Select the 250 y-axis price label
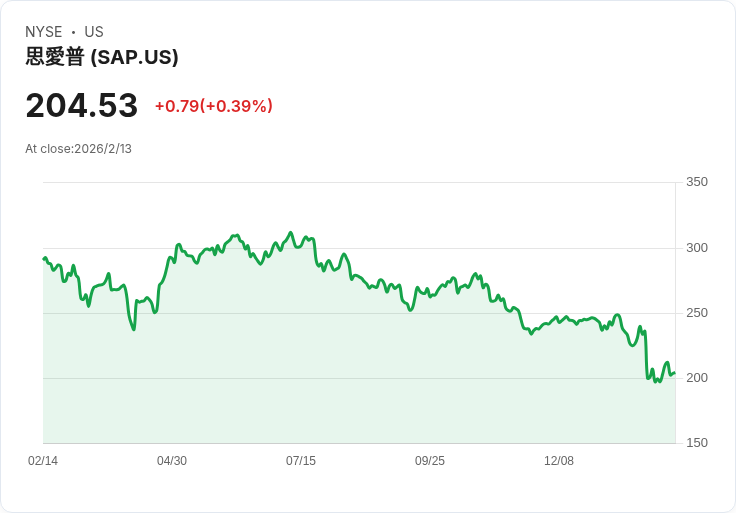 [x=697, y=313]
